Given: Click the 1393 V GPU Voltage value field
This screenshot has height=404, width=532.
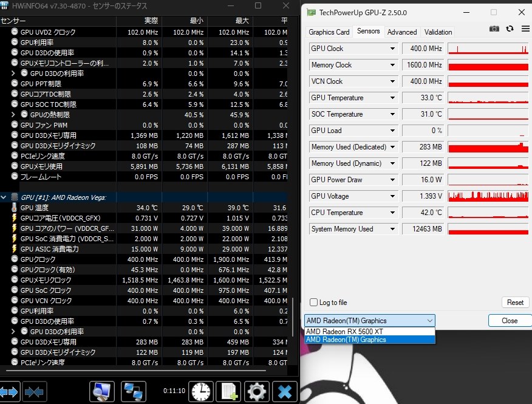Looking at the screenshot, I should coord(423,196).
